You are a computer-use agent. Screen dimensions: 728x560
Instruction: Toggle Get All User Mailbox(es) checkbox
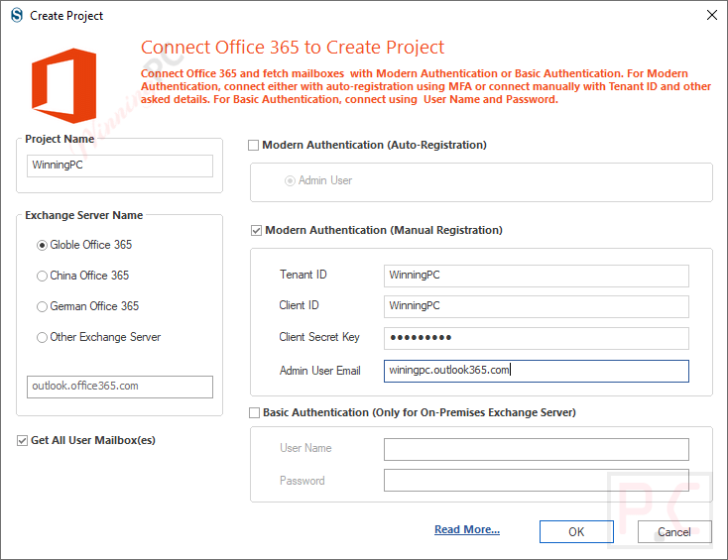[22, 441]
